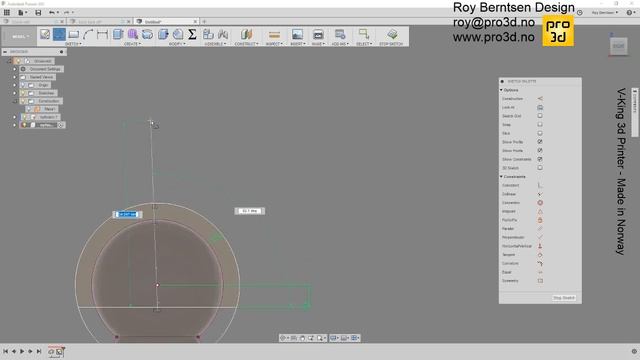Click the ViewCube in corner

point(618,46)
